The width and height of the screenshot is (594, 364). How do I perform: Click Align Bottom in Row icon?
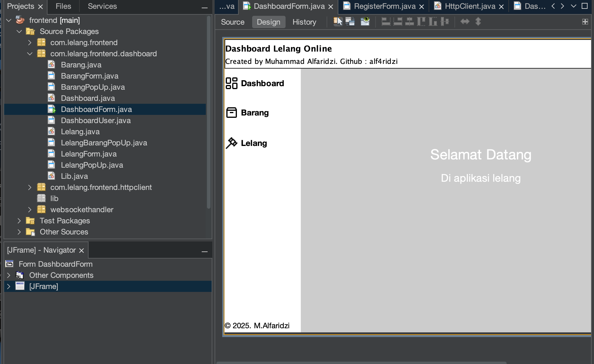(x=433, y=22)
